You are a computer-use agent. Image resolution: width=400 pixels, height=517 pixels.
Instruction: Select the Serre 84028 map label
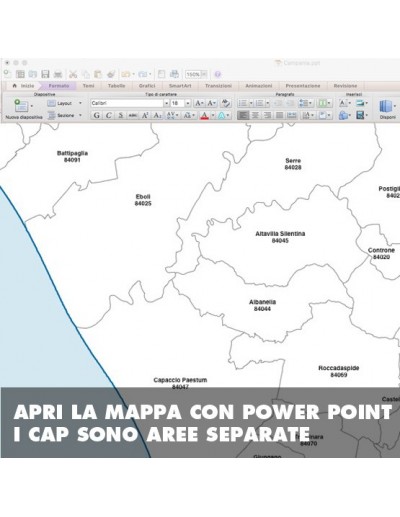tap(293, 164)
